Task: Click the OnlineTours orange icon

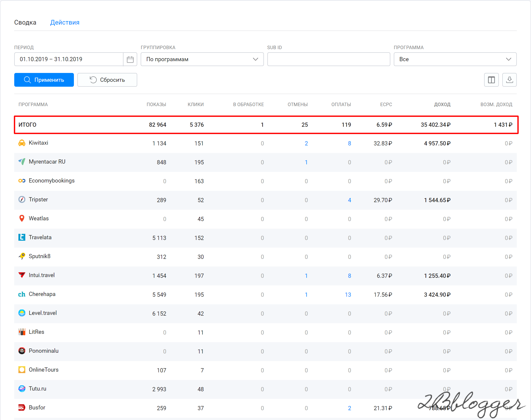Action: coord(22,370)
